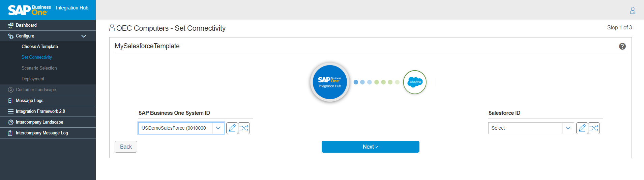Click the user profile icon at top right
644x180 pixels.
[x=633, y=10]
